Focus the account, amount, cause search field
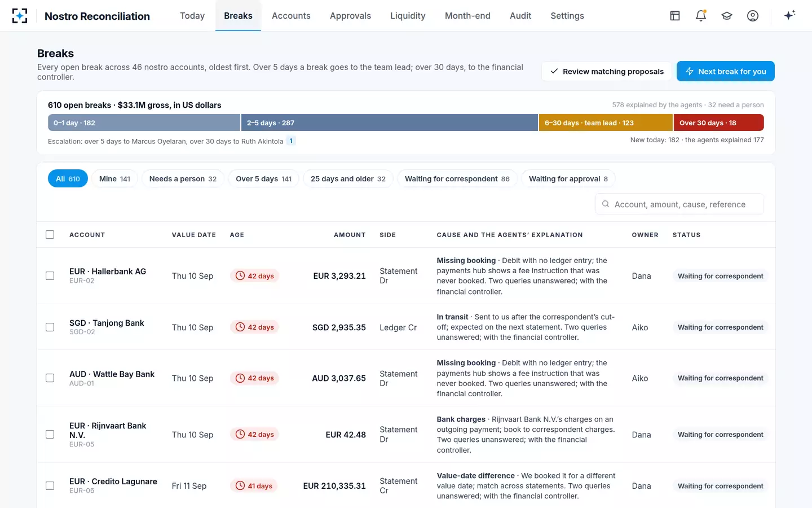 (x=679, y=204)
